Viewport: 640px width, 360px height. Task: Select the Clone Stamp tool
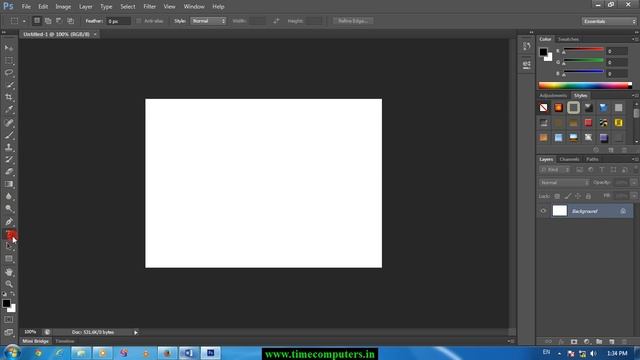click(x=9, y=147)
